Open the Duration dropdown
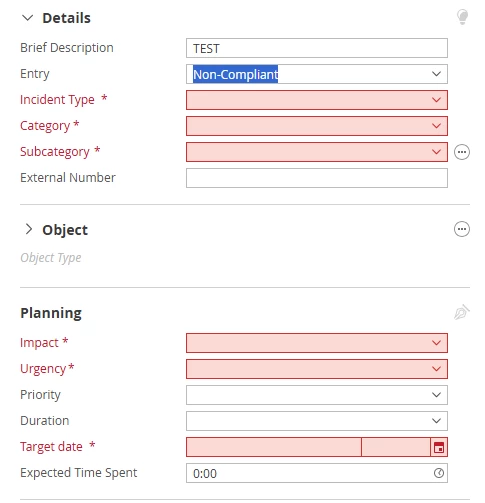 tap(317, 421)
